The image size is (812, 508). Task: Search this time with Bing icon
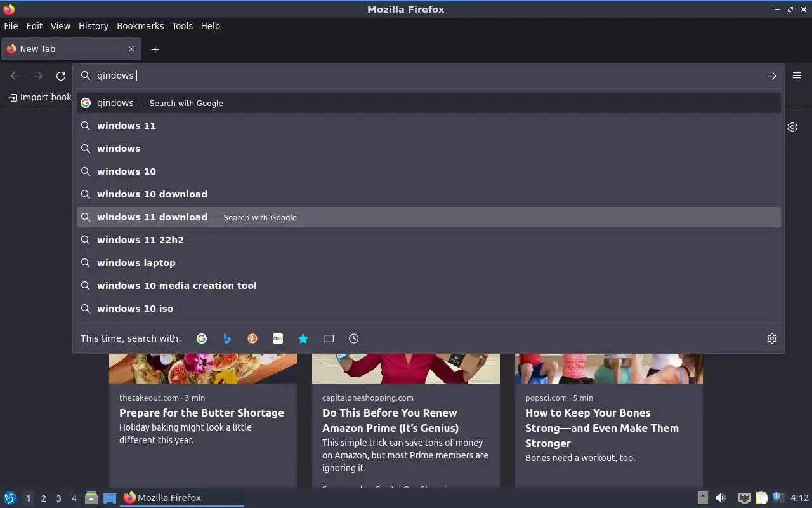click(227, 338)
